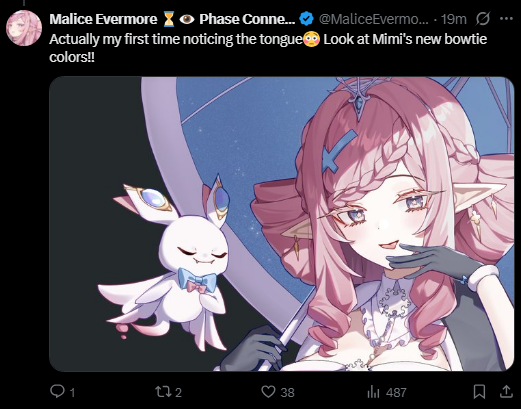The height and width of the screenshot is (409, 521).
Task: Open Malice Evermore's profile avatar
Action: 24,28
